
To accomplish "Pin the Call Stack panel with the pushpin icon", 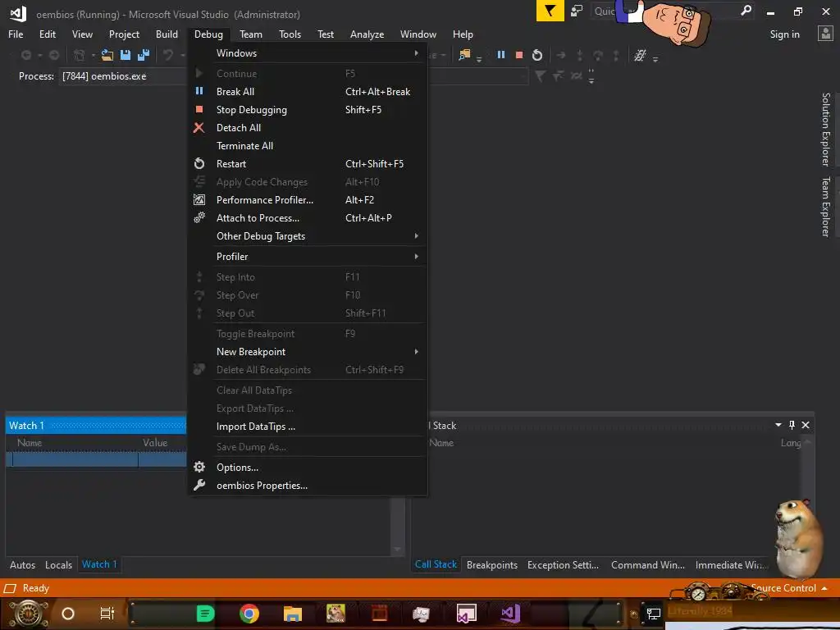I will 792,425.
